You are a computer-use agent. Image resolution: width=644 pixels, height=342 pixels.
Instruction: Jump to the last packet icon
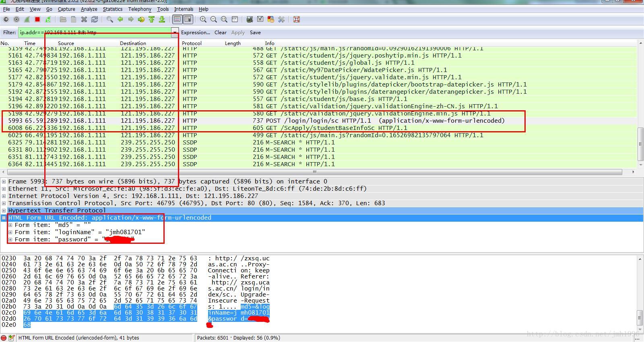tap(162, 19)
